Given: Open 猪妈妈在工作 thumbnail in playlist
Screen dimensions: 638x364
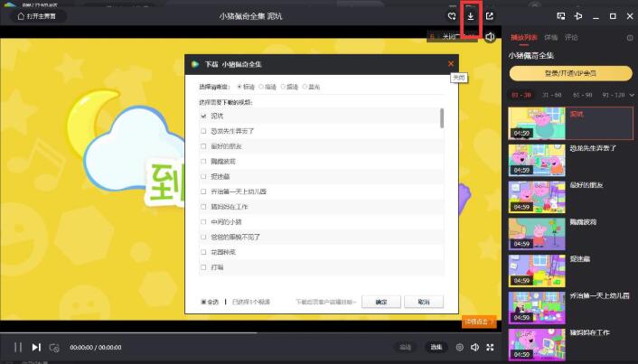Looking at the screenshot, I should [x=537, y=345].
